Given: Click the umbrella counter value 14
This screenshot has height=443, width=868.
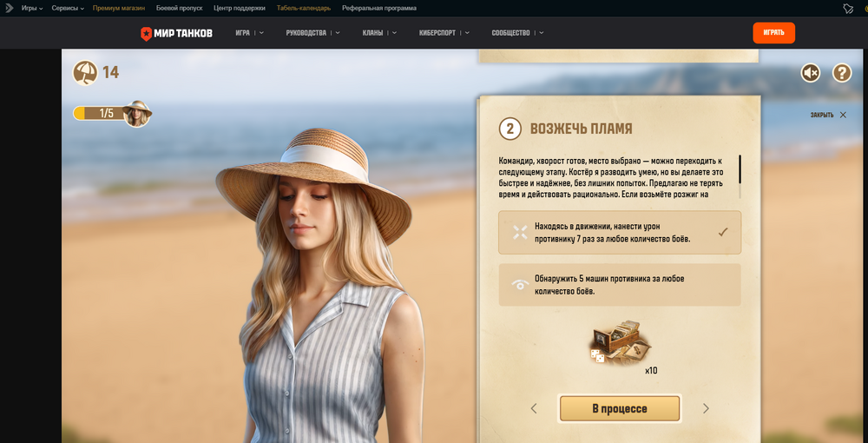Looking at the screenshot, I should click(111, 73).
